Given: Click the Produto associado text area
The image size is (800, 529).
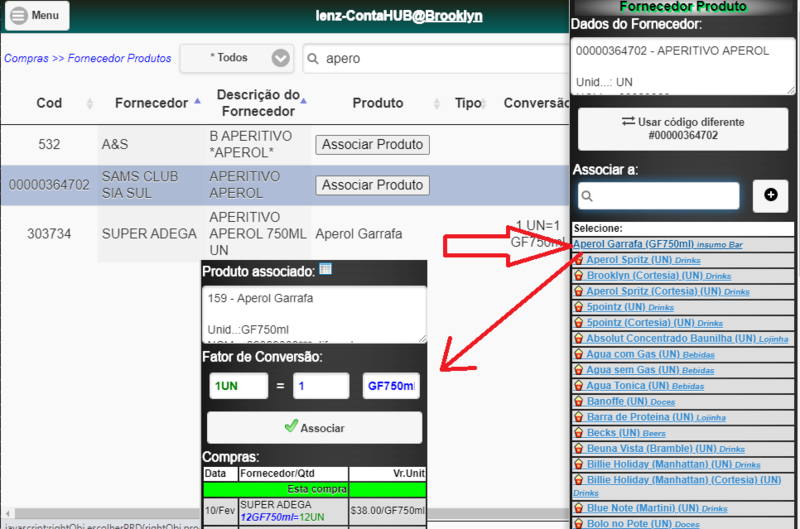Looking at the screenshot, I should (x=314, y=314).
